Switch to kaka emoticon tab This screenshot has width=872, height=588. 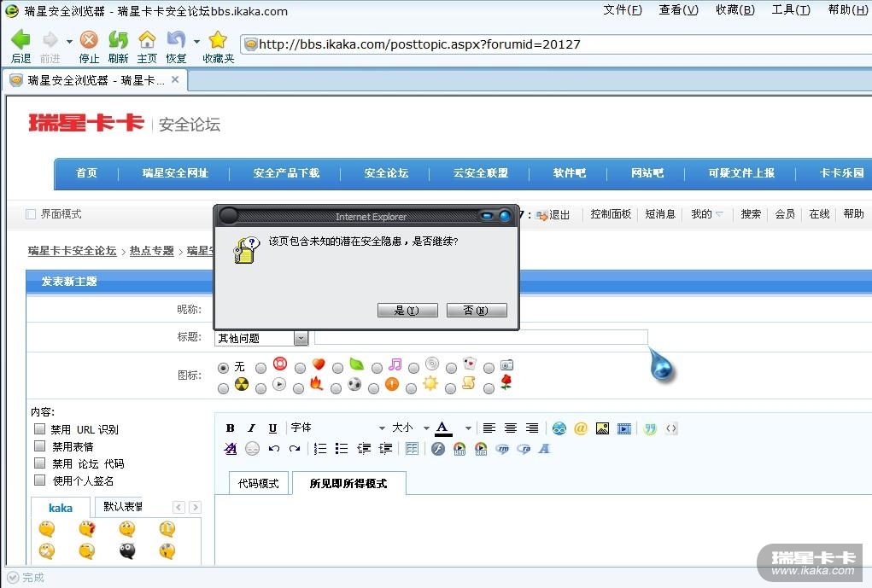[60, 508]
